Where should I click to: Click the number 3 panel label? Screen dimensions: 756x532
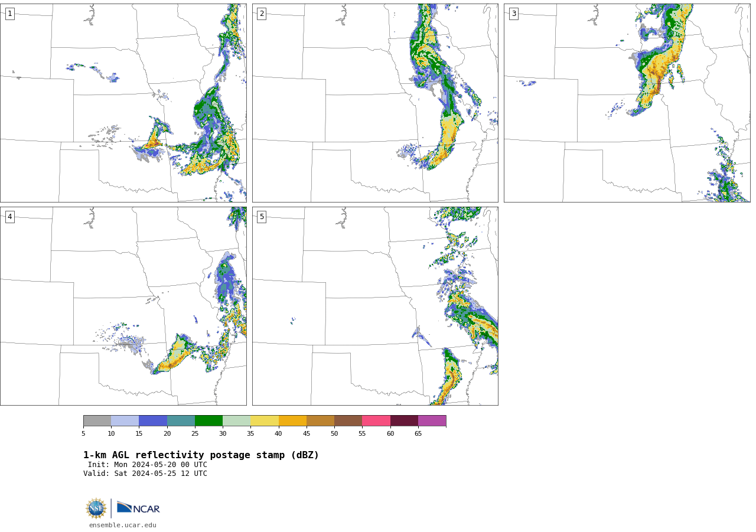click(x=513, y=14)
